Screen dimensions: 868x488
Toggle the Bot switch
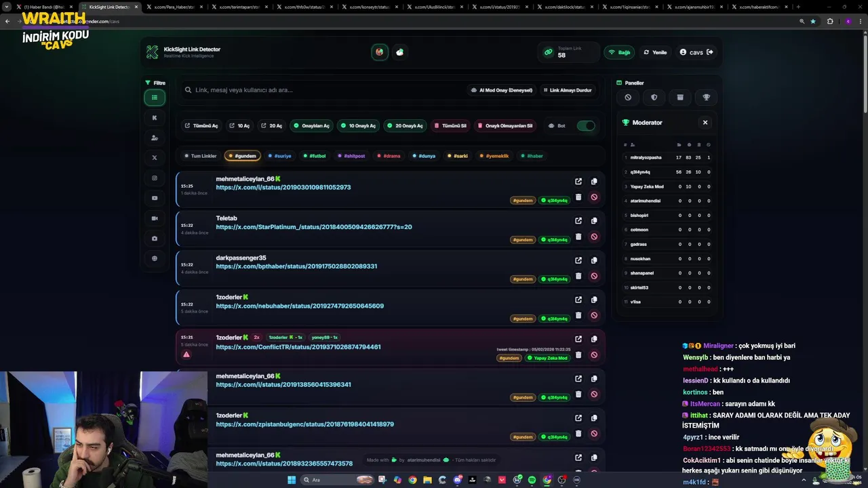[x=586, y=125]
